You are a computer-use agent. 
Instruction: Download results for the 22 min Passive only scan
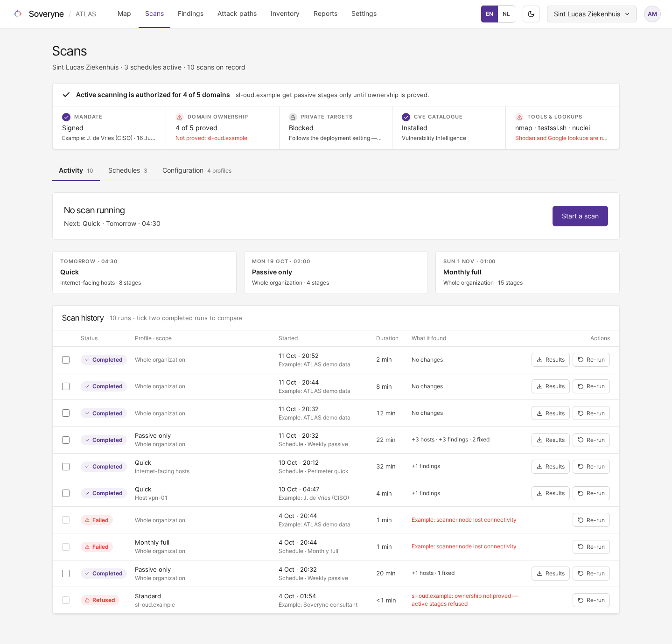click(x=551, y=440)
